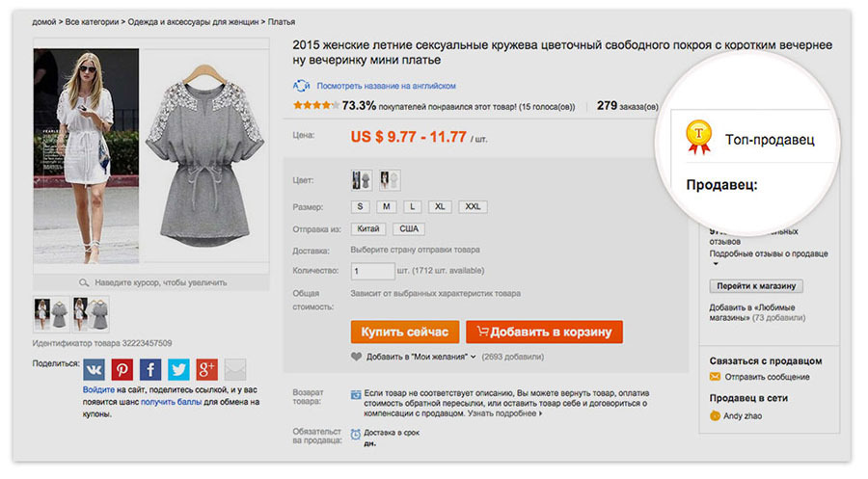
Task: Choose the first color swatch thumbnail
Action: [x=362, y=180]
